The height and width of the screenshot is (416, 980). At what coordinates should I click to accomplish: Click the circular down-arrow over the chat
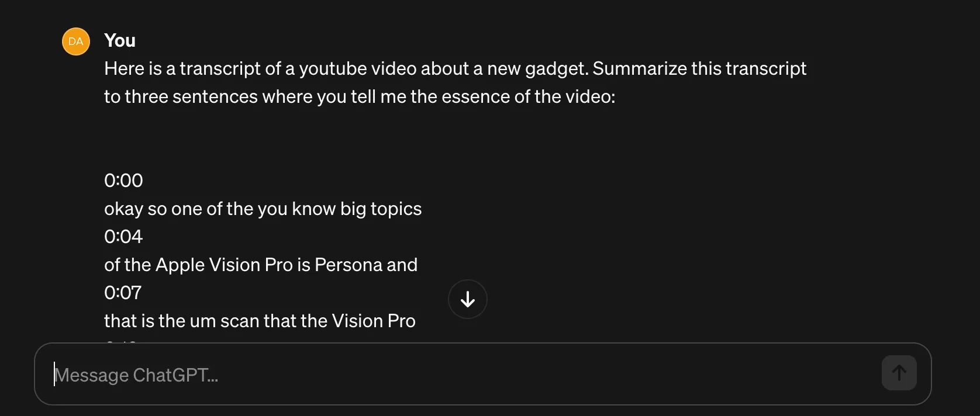467,299
